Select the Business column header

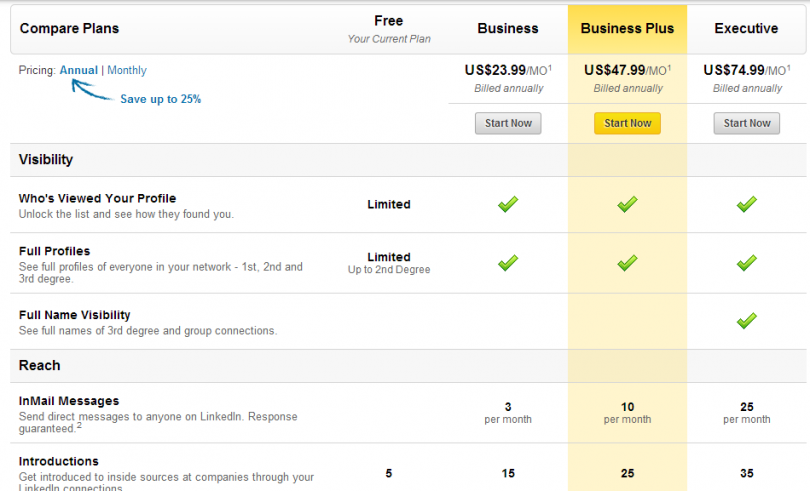(x=508, y=28)
